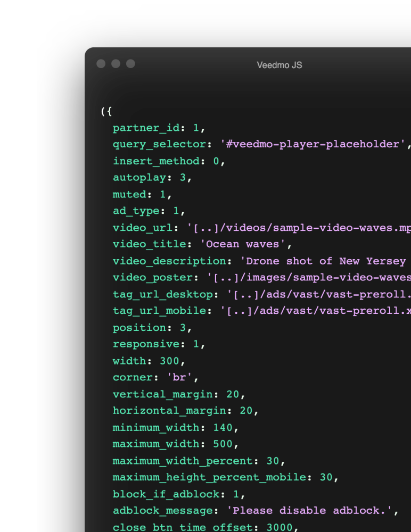Click the 'tag_url_desktop' property name
The height and width of the screenshot is (532, 411).
point(163,295)
